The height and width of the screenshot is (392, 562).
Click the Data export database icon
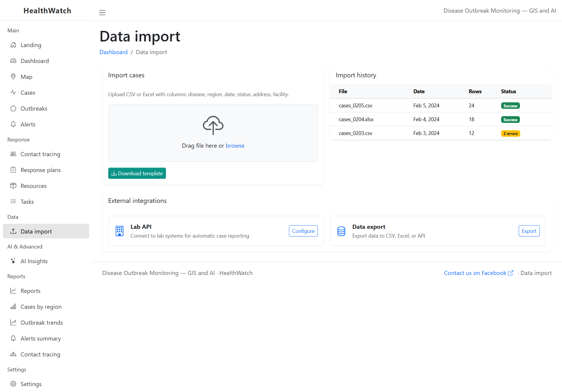point(341,231)
